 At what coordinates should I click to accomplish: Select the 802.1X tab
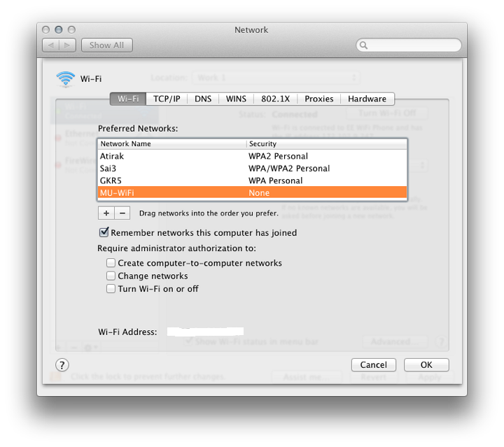(276, 99)
